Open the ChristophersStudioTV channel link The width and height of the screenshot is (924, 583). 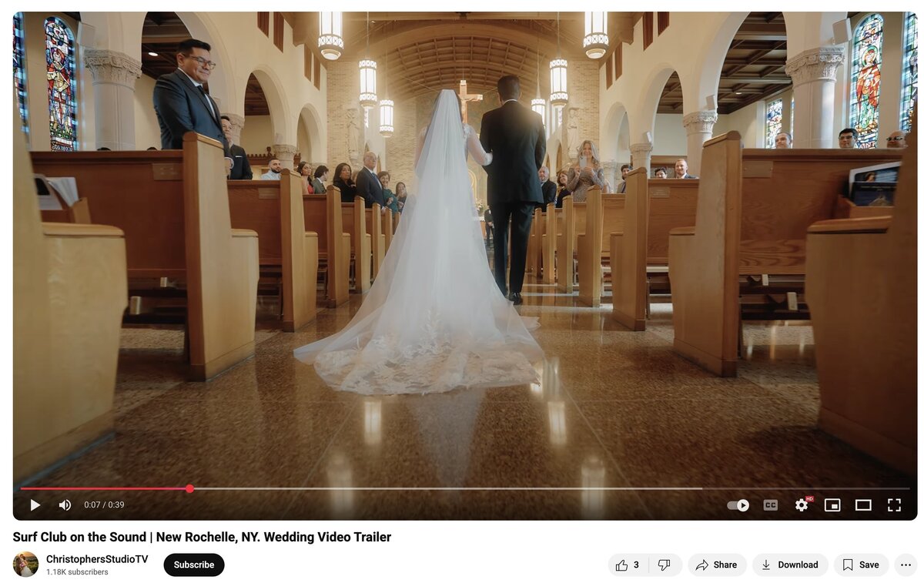(x=97, y=559)
